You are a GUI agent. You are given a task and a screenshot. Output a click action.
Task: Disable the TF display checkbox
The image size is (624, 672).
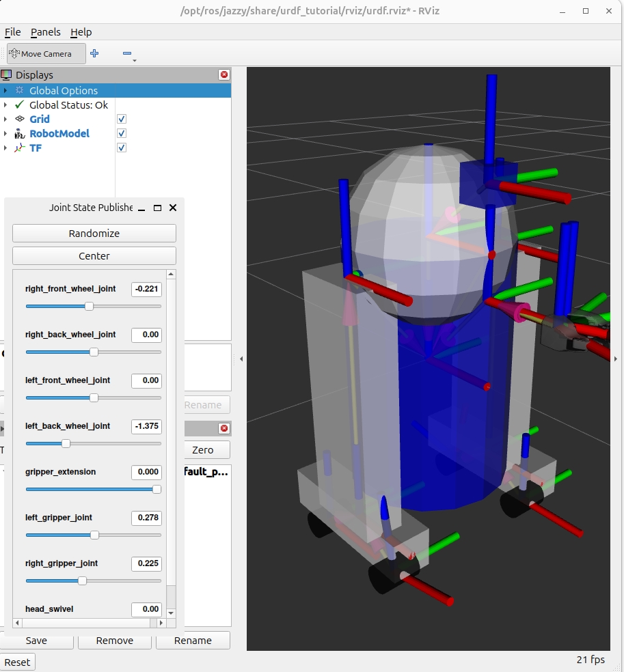click(x=122, y=148)
